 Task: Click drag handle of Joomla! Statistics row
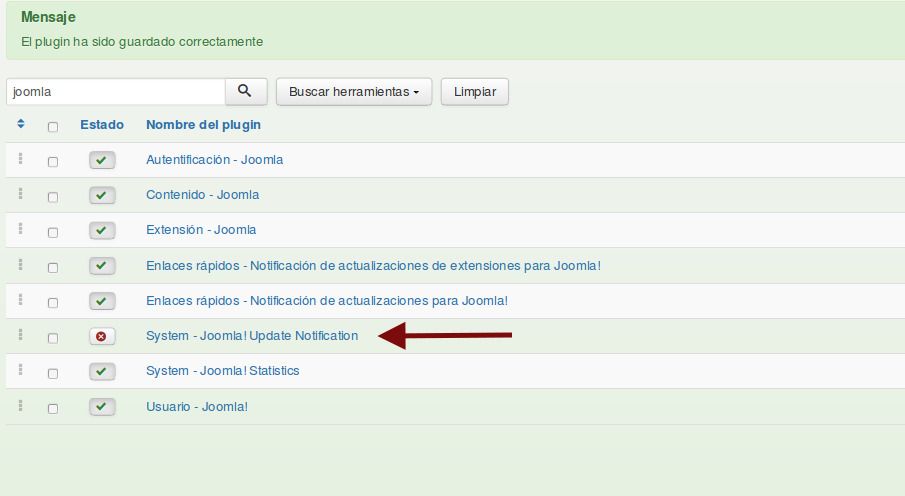pyautogui.click(x=20, y=370)
